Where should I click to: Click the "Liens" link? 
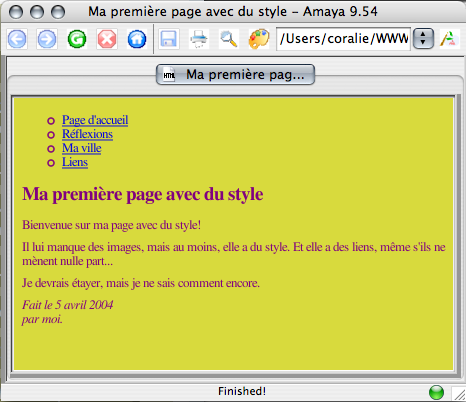click(75, 162)
